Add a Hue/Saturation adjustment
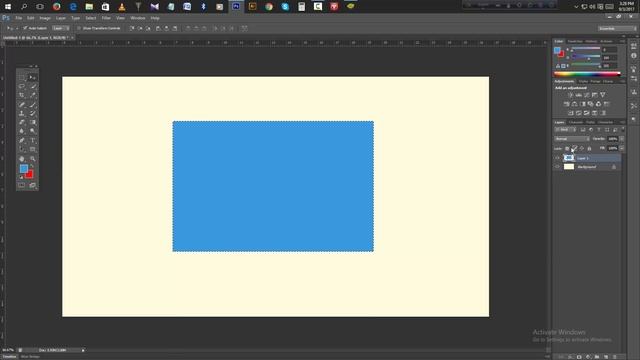The width and height of the screenshot is (640, 360). tap(567, 104)
